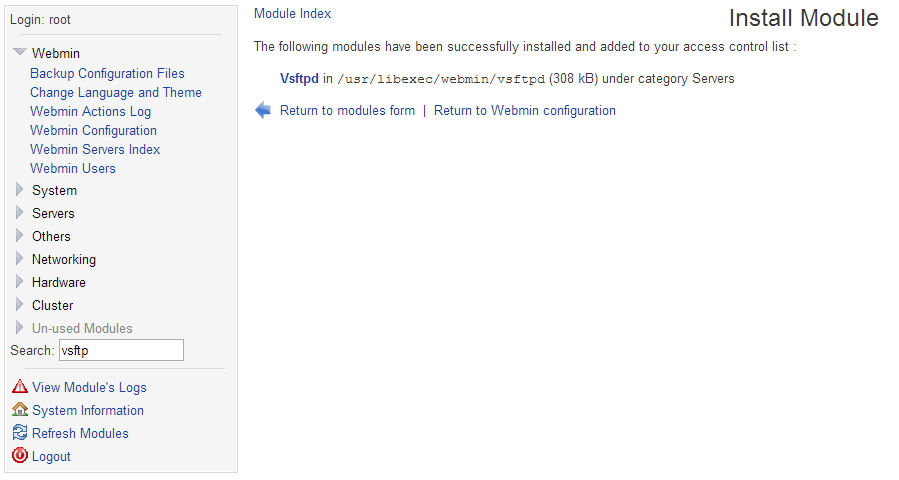Collapse the Webmin category triangle
899x480 pixels.
click(19, 53)
